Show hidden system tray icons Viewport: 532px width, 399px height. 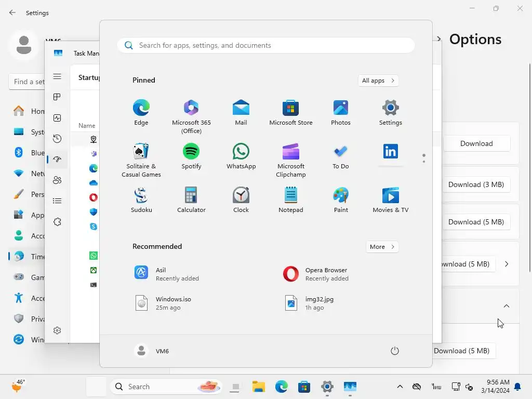[x=400, y=387]
